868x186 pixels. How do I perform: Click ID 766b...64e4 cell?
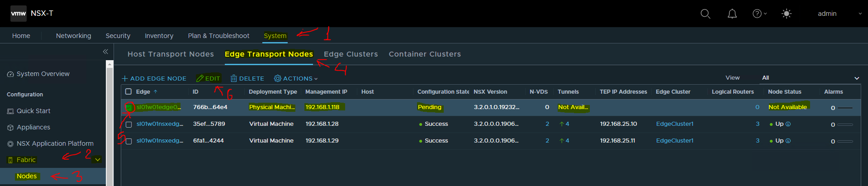(210, 107)
